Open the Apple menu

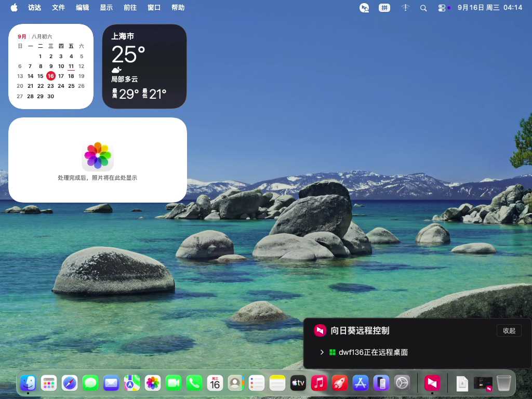pyautogui.click(x=14, y=7)
